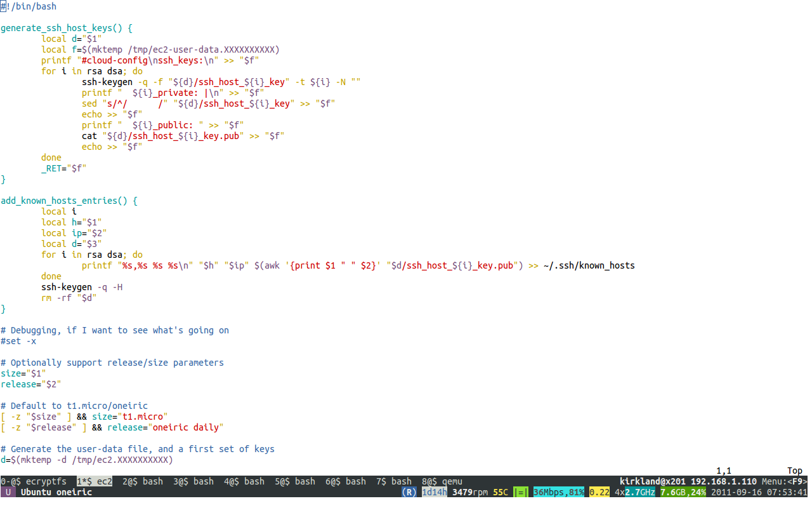Click the ssh-keygen -q -f line
The image size is (812, 508).
click(221, 82)
